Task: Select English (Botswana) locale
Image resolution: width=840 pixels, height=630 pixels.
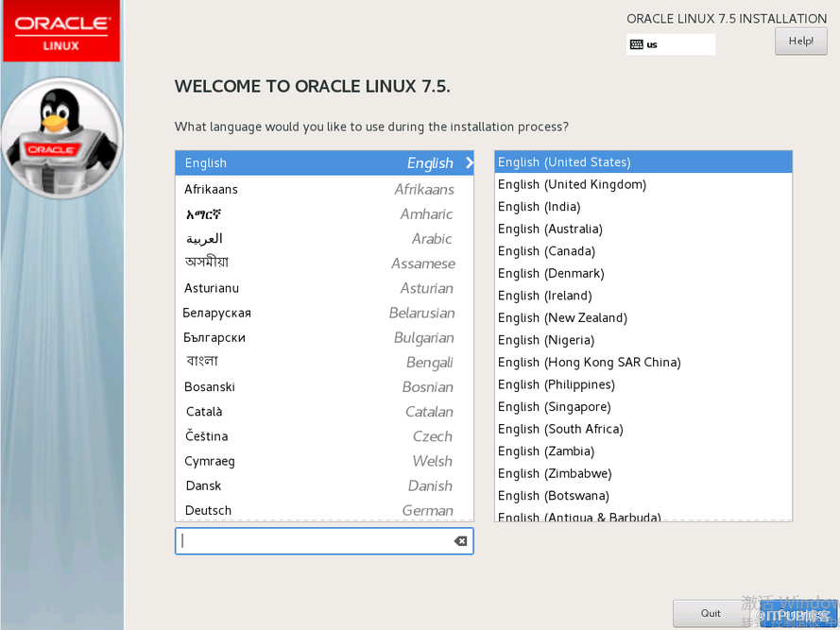Action: pyautogui.click(x=643, y=496)
